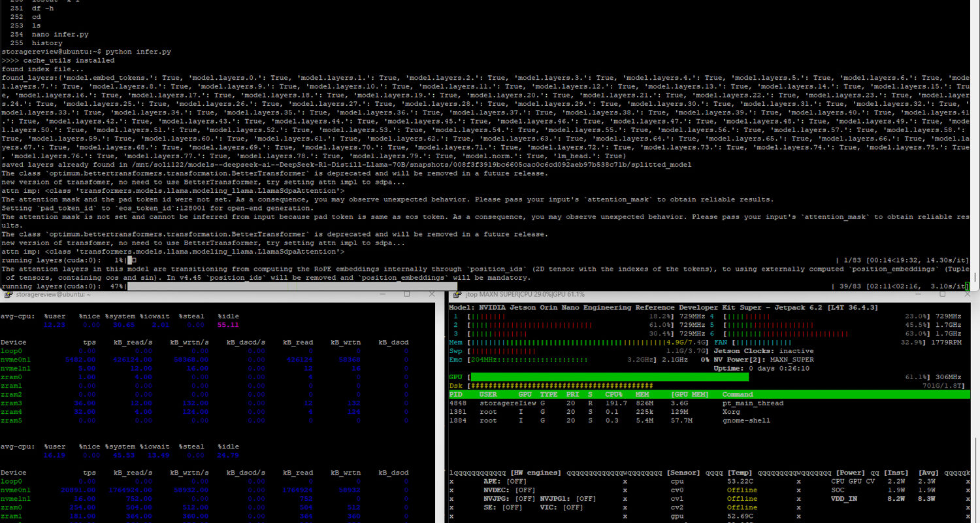Minimize the storagereview@ubuntu iostat window
Viewport: 980px width, 523px height.
384,294
